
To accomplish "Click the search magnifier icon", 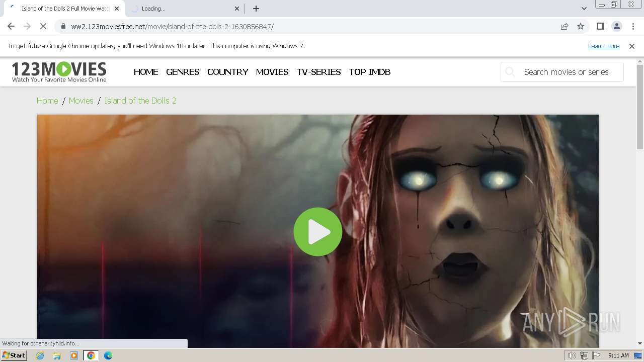I will 510,72.
